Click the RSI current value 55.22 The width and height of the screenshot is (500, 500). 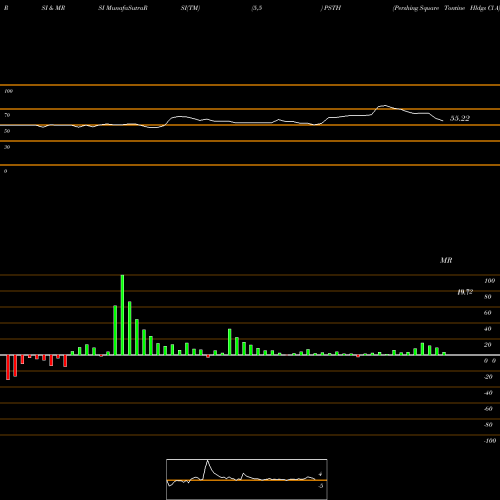(460, 118)
